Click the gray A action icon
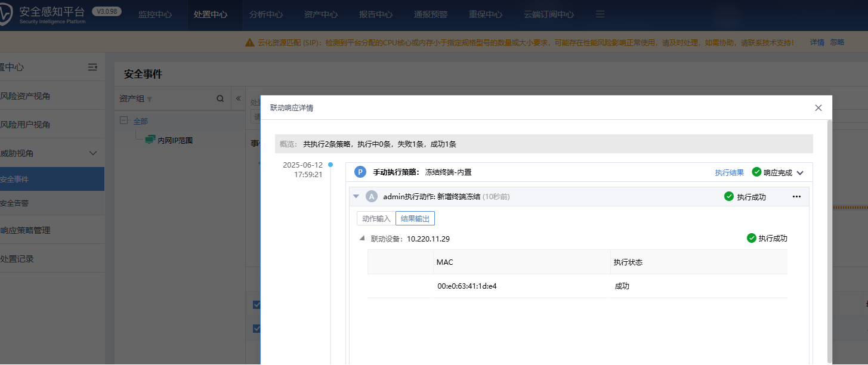Image resolution: width=868 pixels, height=365 pixels. 372,196
